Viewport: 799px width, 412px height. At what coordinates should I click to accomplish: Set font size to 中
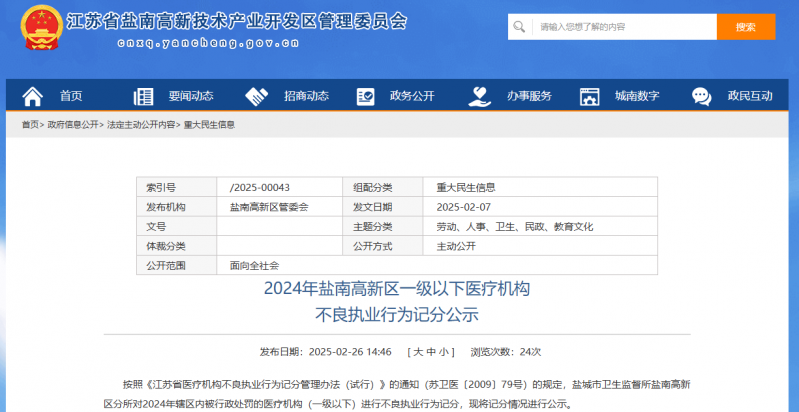coord(431,352)
